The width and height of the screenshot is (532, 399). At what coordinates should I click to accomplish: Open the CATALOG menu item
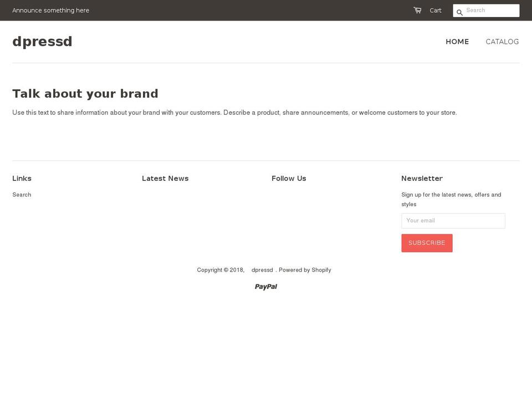(502, 42)
